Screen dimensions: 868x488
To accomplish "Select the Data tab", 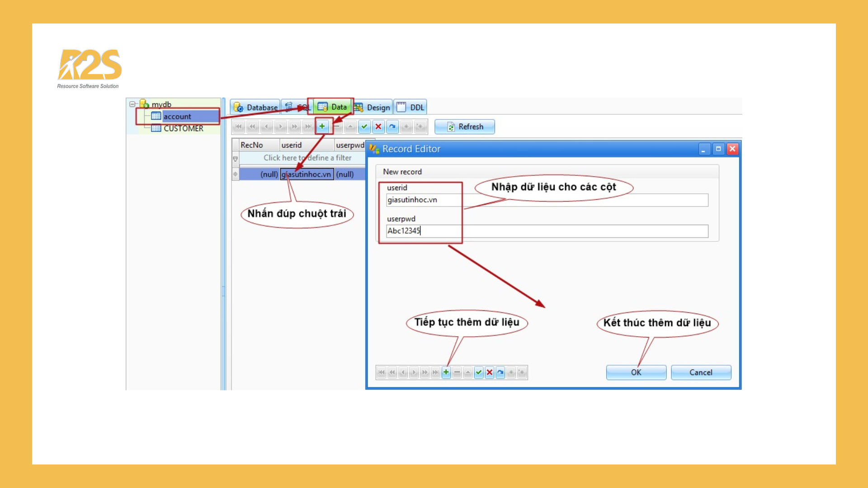I will point(331,107).
